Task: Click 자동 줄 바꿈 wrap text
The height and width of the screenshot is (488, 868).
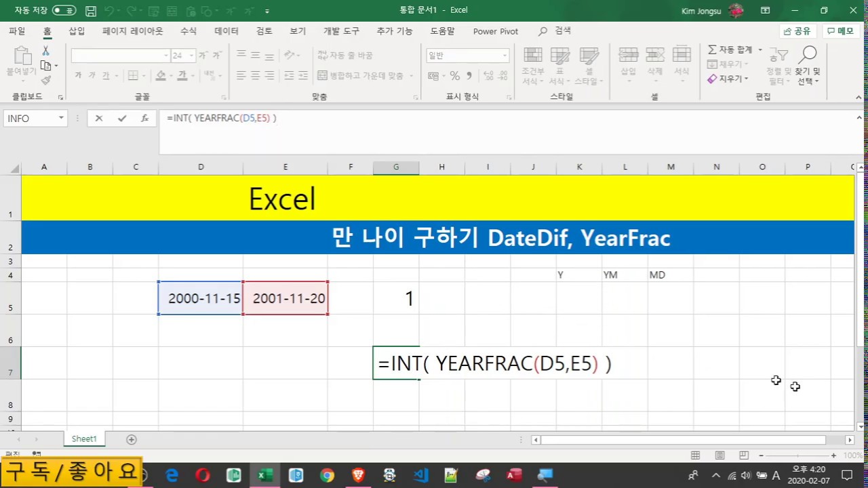Action: click(x=345, y=56)
